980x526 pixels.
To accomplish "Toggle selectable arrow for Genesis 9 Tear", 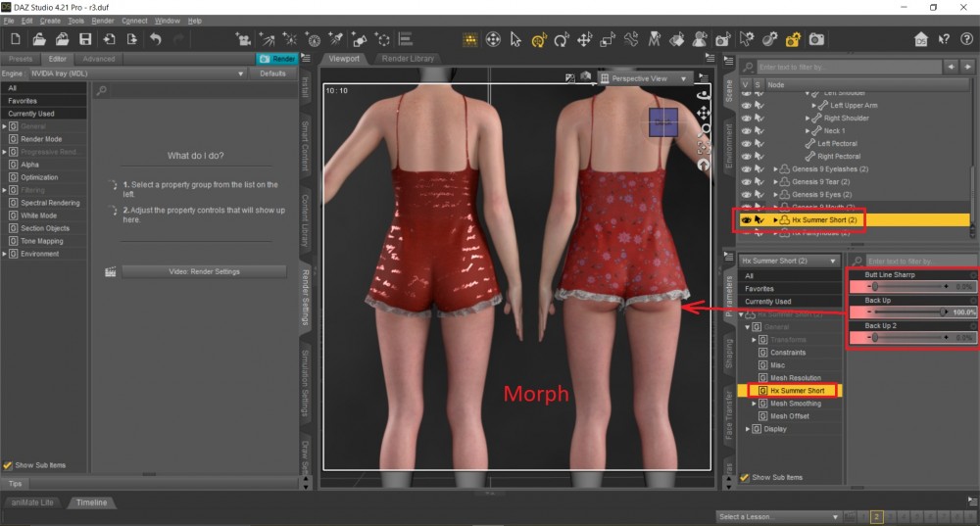I will tap(759, 182).
